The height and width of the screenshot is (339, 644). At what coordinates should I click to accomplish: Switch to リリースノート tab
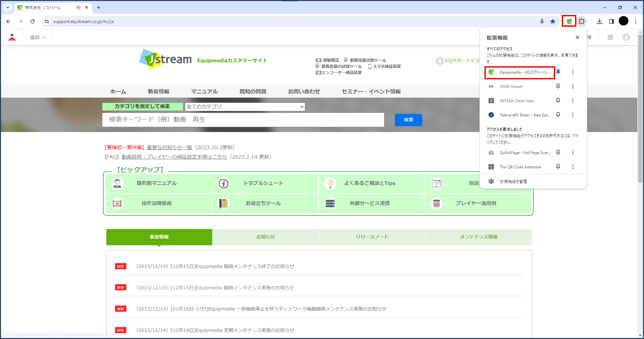point(372,237)
